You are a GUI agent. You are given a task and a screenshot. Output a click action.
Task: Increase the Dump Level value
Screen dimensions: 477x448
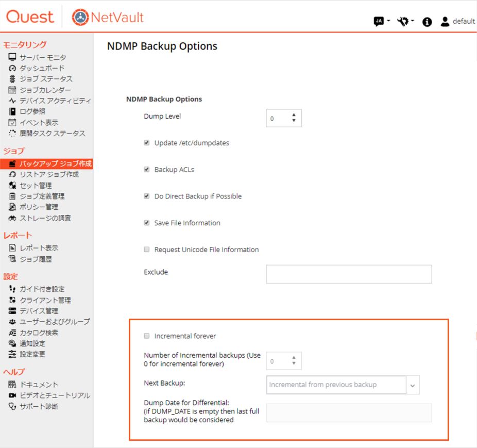[294, 115]
